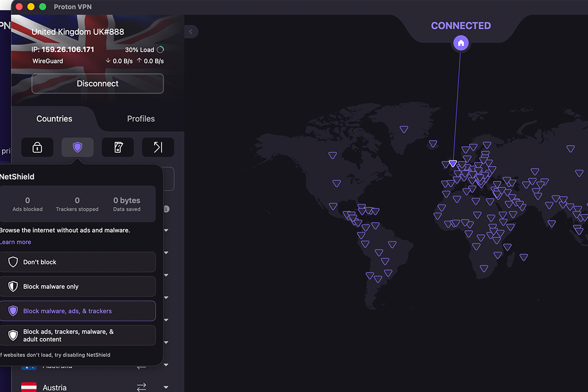
Task: Click the Proton VPN window title
Action: (x=72, y=7)
